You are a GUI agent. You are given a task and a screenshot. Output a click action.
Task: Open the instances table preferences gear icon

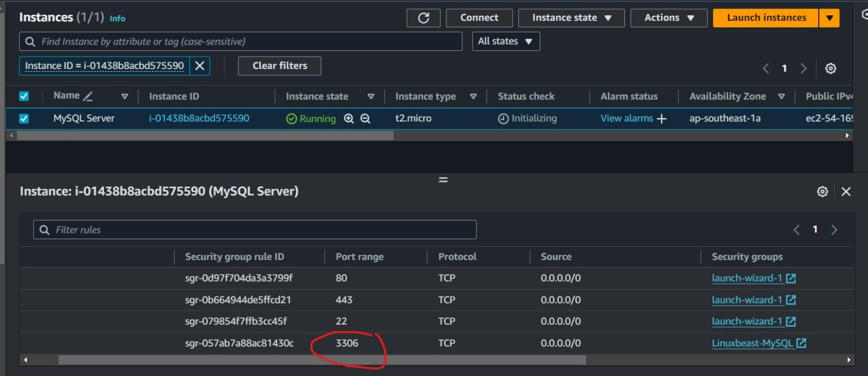point(831,68)
